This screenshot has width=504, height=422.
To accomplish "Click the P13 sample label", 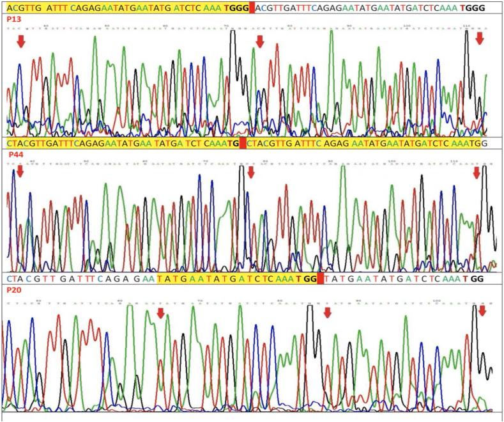I will pyautogui.click(x=14, y=19).
